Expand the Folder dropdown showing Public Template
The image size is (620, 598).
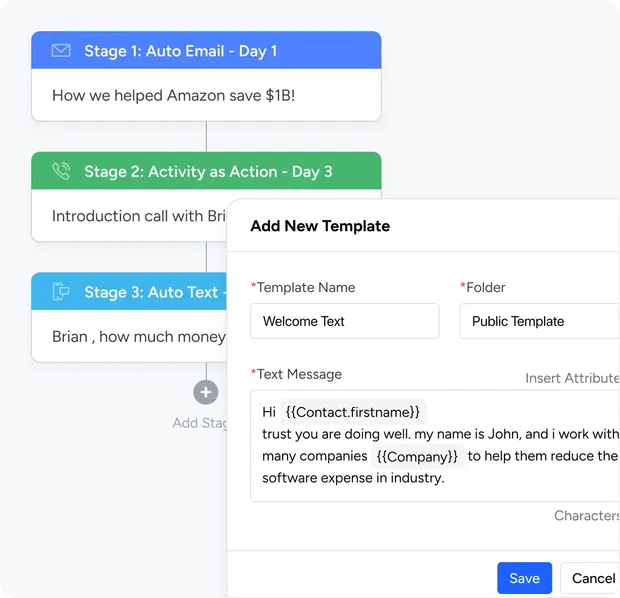538,321
